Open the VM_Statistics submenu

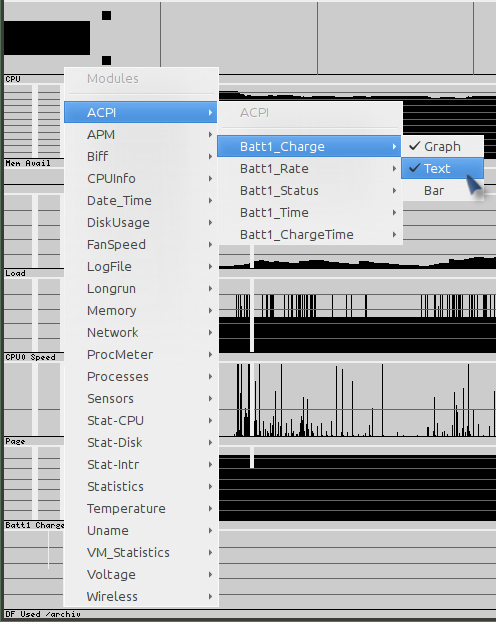140,553
